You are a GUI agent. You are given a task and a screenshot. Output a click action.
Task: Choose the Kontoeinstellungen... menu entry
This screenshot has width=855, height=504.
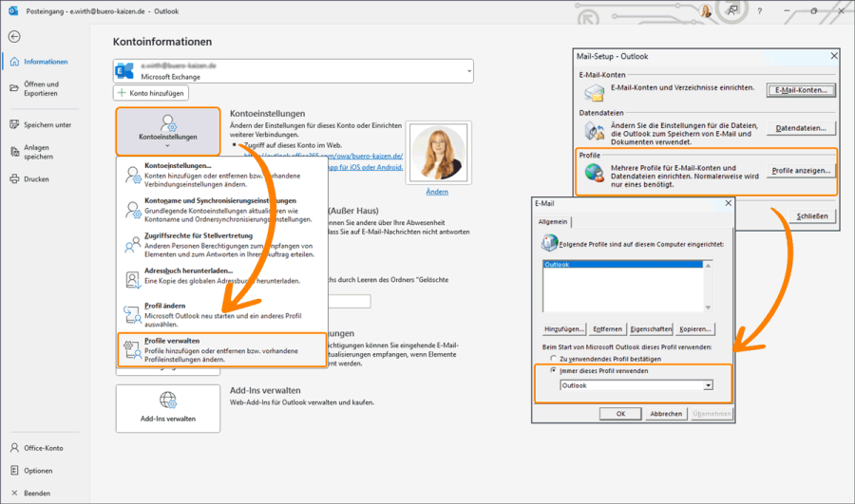point(222,175)
